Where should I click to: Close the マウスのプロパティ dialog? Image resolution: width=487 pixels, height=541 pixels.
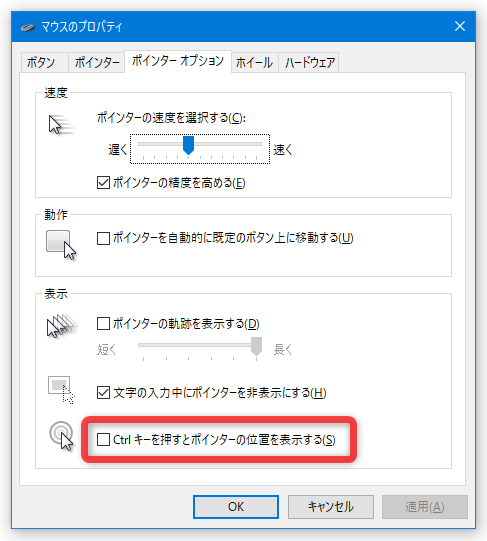[x=460, y=26]
